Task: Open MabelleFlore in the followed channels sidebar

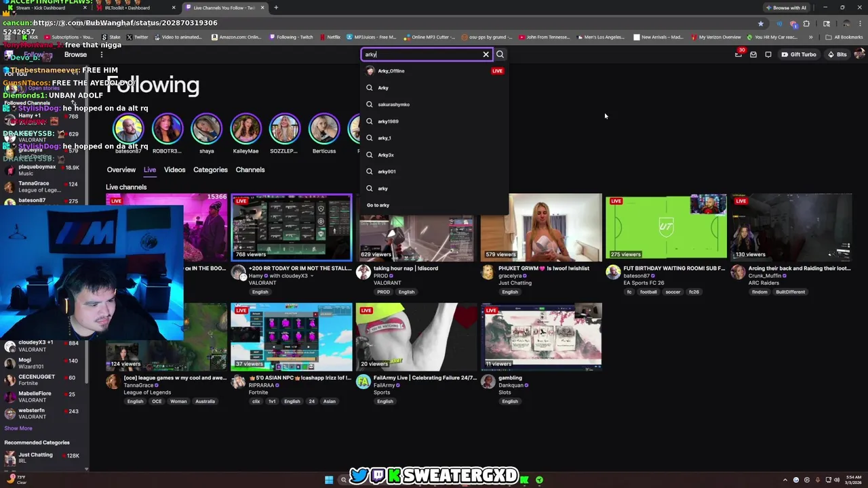Action: (x=43, y=396)
